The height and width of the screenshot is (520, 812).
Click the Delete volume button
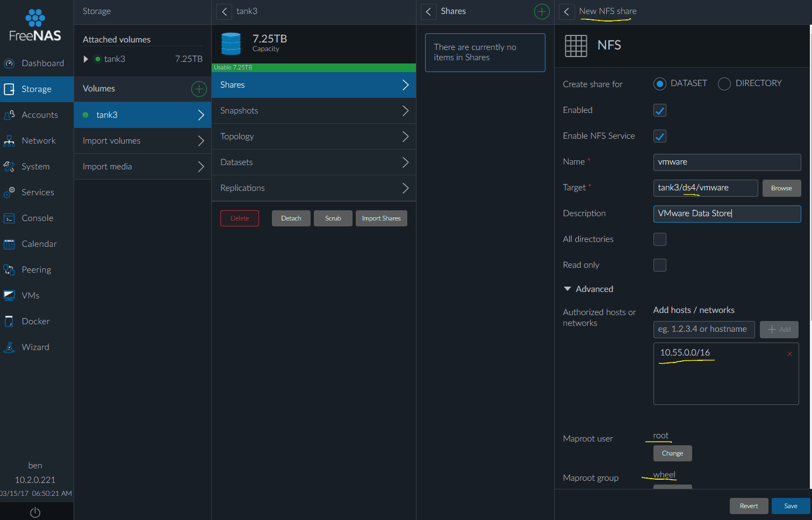click(x=240, y=218)
